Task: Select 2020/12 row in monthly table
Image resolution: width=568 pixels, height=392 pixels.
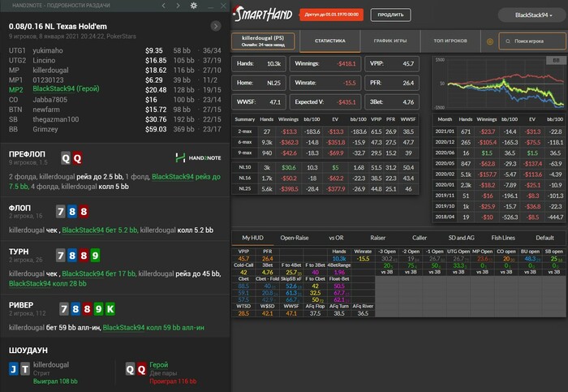Action: tap(499, 142)
